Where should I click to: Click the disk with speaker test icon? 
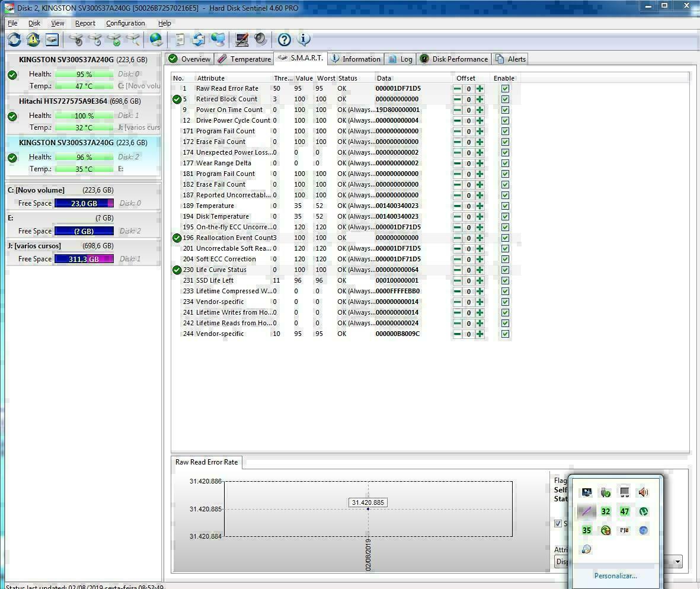click(x=77, y=40)
